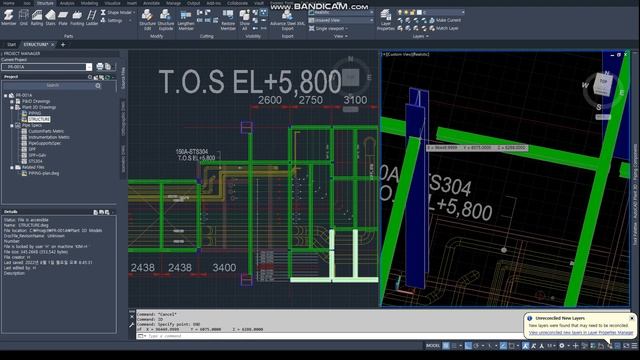Screen dimensions: 640x360
Task: Switch to the Output ribbon tab
Action: [193, 3]
